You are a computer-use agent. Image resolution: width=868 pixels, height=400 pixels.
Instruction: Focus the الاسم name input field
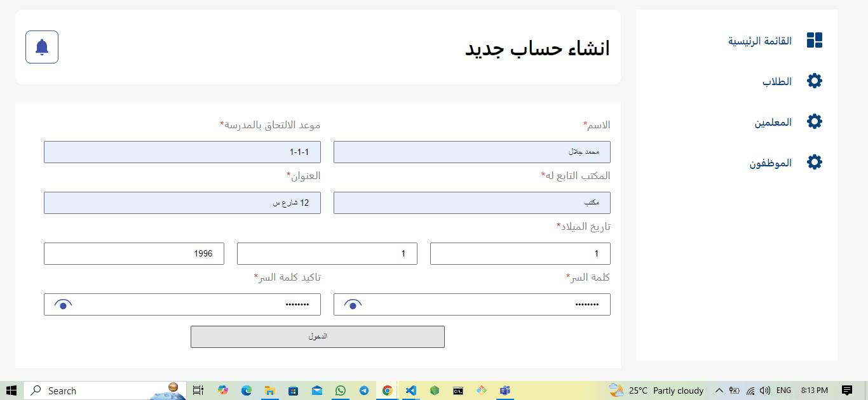[x=472, y=152]
